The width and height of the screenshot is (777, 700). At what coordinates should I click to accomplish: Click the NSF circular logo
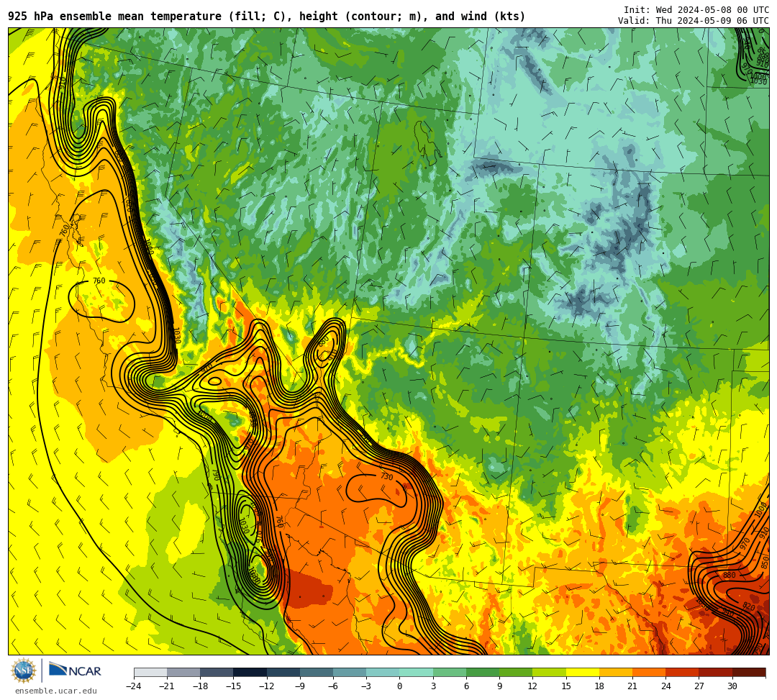pyautogui.click(x=24, y=671)
